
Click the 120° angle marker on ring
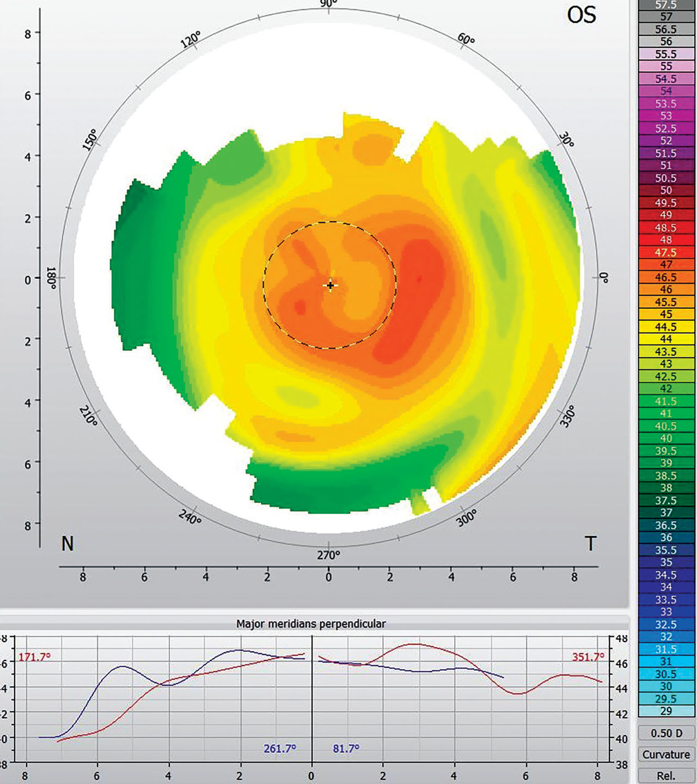(x=191, y=40)
